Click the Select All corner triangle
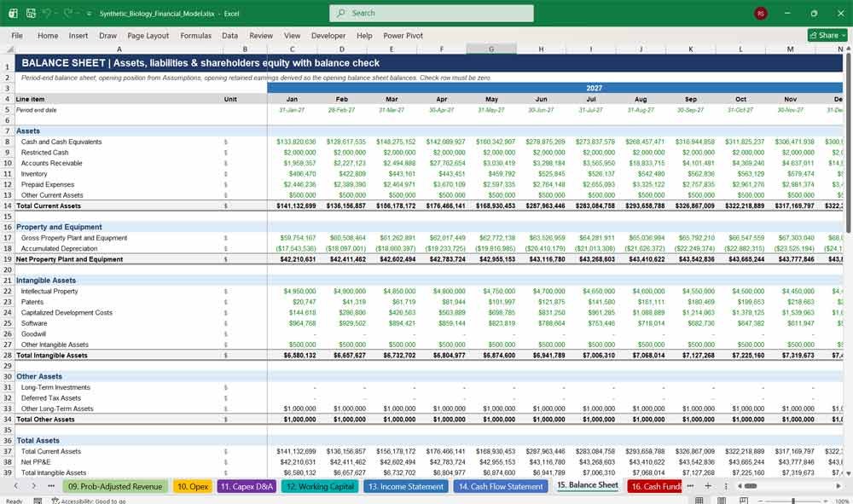 click(x=9, y=49)
